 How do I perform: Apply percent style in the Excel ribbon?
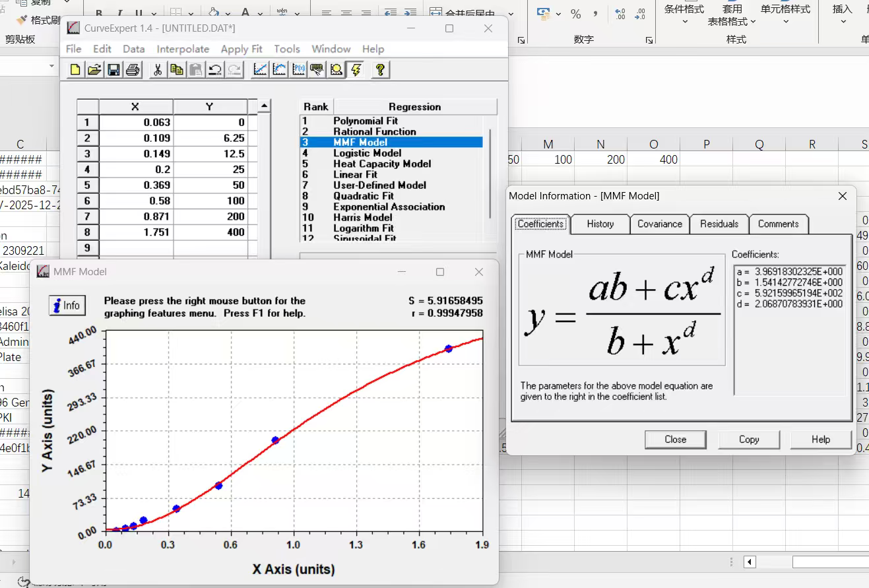575,14
